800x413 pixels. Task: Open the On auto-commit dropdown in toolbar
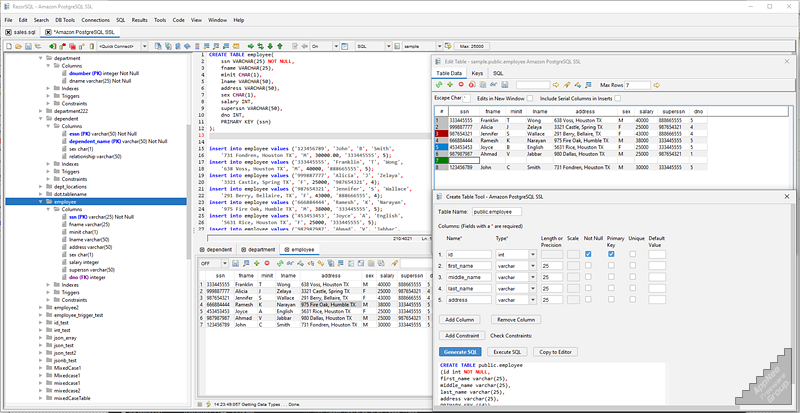tap(336, 46)
